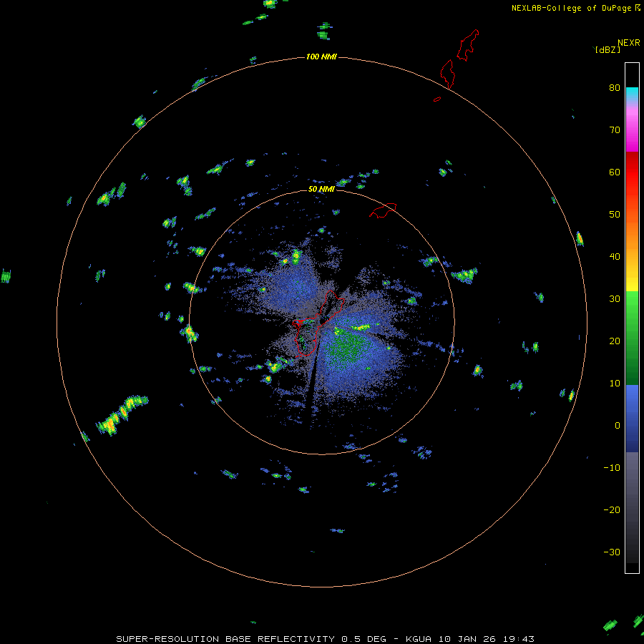Click the 0 value on the color scale
The image size is (644, 644).
[x=618, y=426]
